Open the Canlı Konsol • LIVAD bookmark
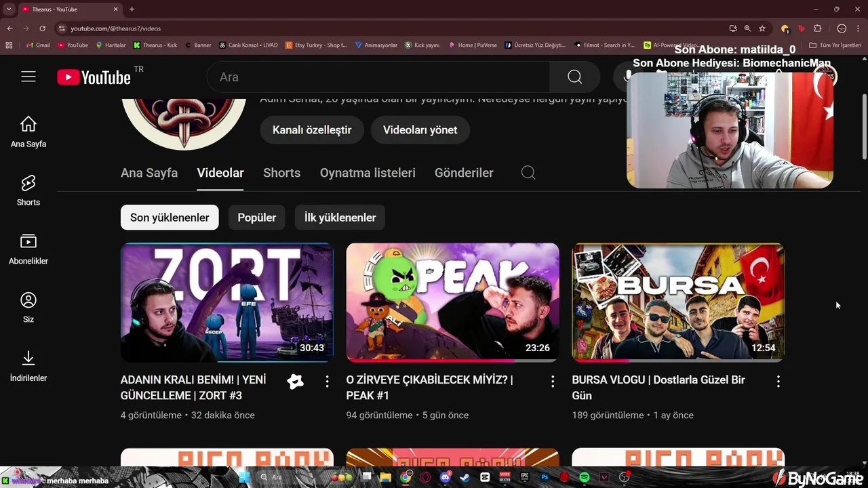The image size is (868, 488). click(x=248, y=45)
